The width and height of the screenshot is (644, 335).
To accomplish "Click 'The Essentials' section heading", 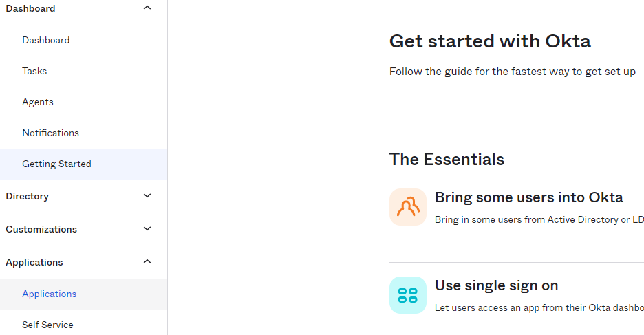I will tap(447, 160).
